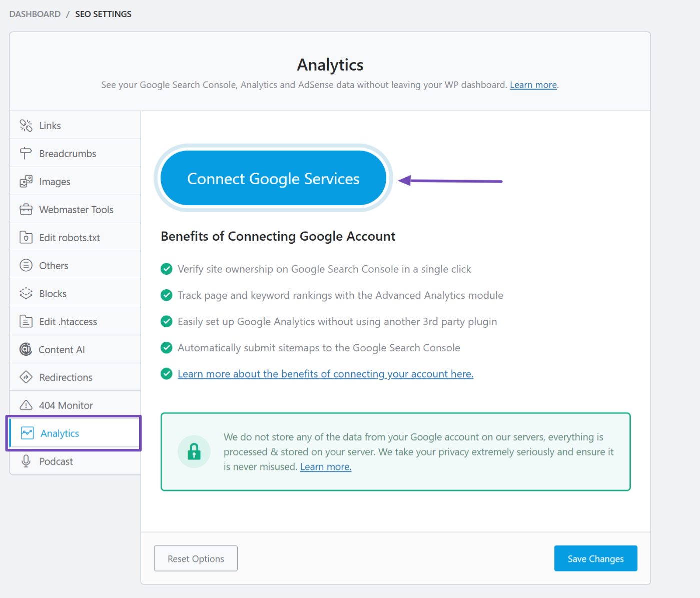Select the Edit robots.txt tab
The image size is (700, 598).
tap(75, 237)
